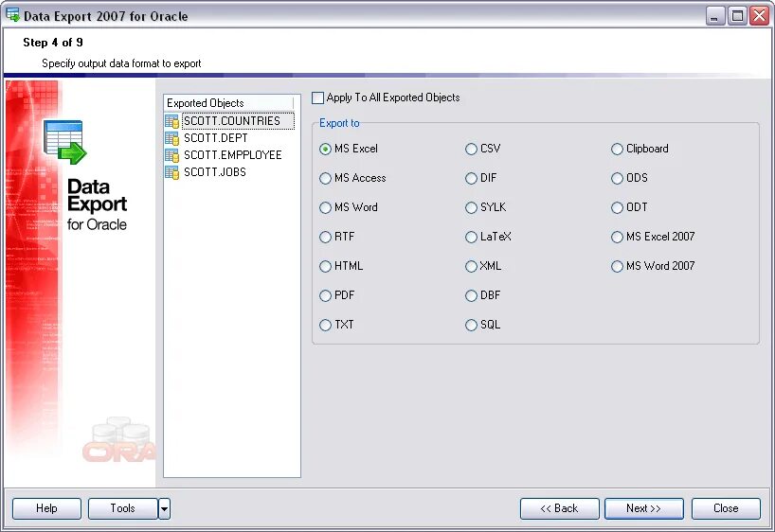775x532 pixels.
Task: Click the SCOTT.DEPT table icon
Action: 172,138
